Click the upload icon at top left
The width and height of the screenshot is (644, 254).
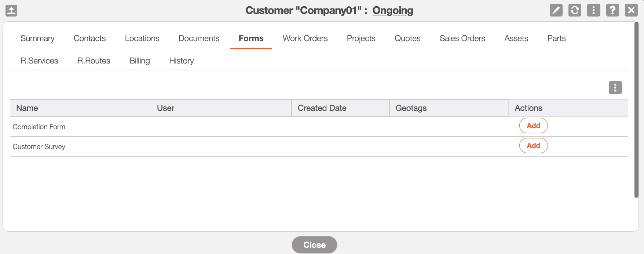click(11, 11)
